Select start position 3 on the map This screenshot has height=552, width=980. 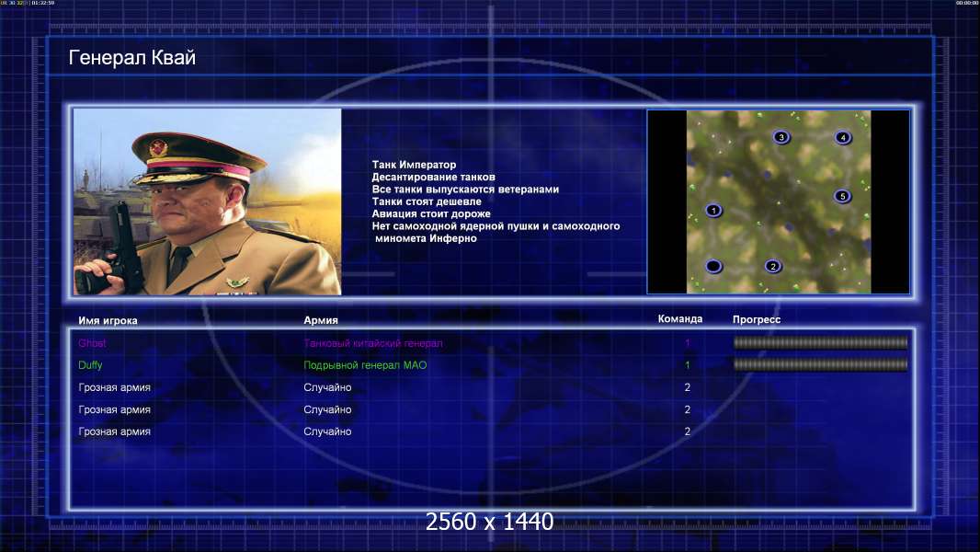(x=781, y=137)
